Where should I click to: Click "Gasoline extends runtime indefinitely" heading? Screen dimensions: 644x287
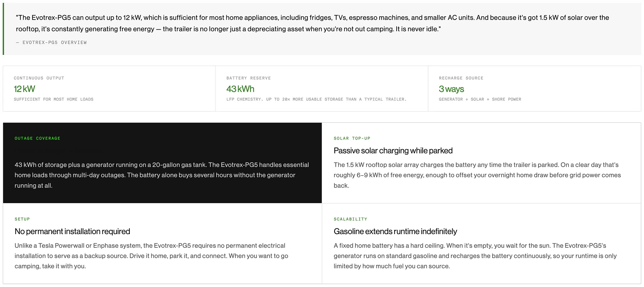tap(395, 231)
